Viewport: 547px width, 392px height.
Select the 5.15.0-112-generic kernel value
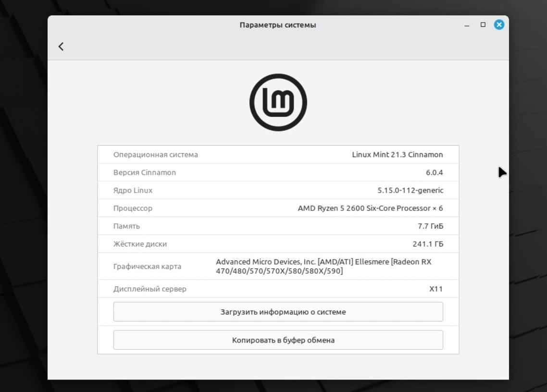pos(410,190)
